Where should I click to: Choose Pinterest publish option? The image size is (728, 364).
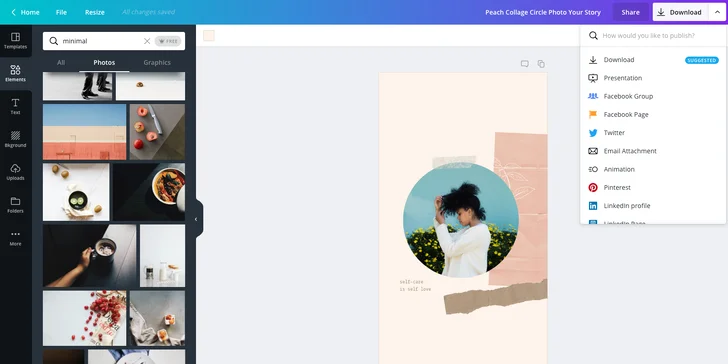pos(653,188)
